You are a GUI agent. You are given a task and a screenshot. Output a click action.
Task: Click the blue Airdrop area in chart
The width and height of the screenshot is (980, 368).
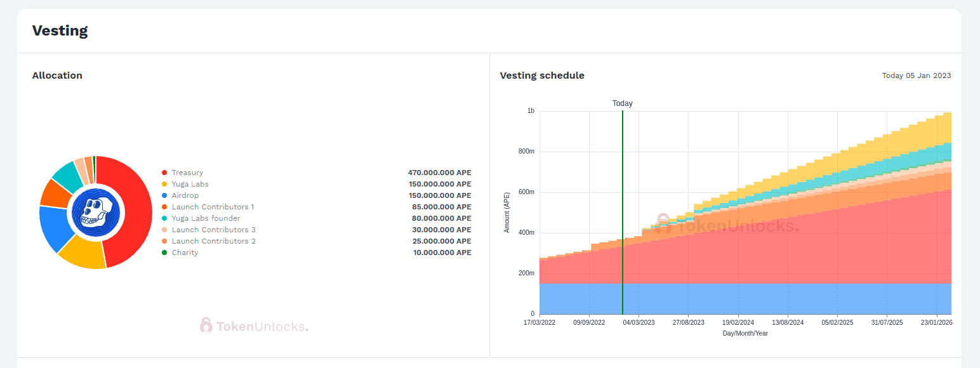click(x=745, y=299)
